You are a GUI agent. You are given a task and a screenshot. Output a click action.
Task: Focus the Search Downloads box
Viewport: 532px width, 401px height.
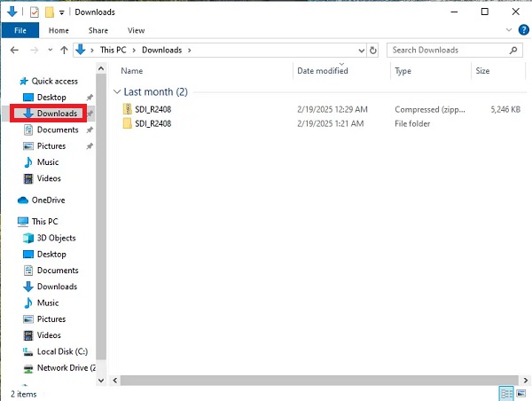(x=454, y=51)
